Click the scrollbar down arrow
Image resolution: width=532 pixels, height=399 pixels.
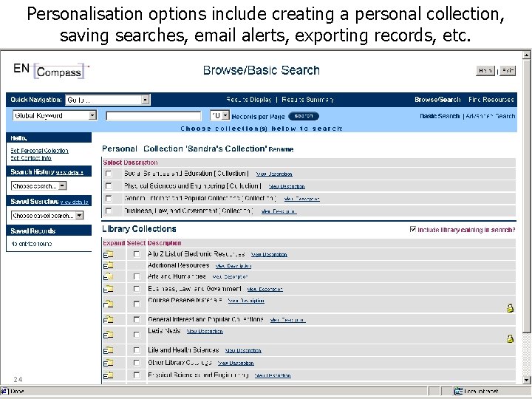[526, 380]
